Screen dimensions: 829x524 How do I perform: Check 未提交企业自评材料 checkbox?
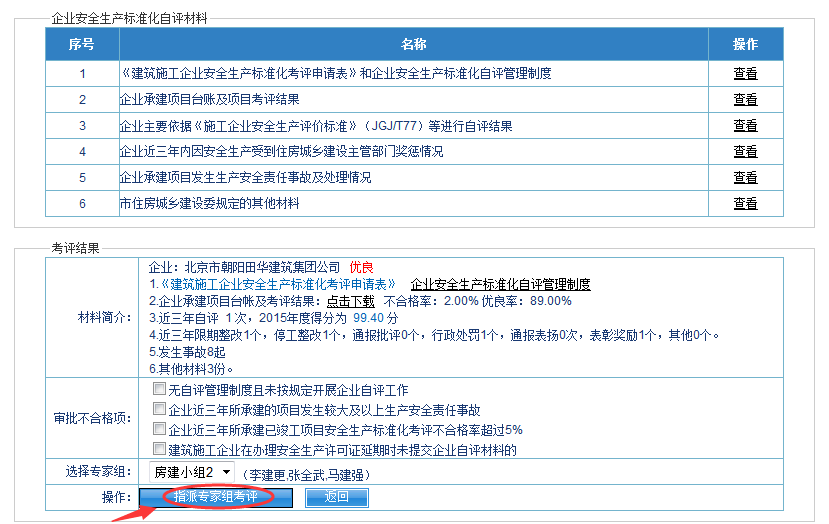(158, 449)
